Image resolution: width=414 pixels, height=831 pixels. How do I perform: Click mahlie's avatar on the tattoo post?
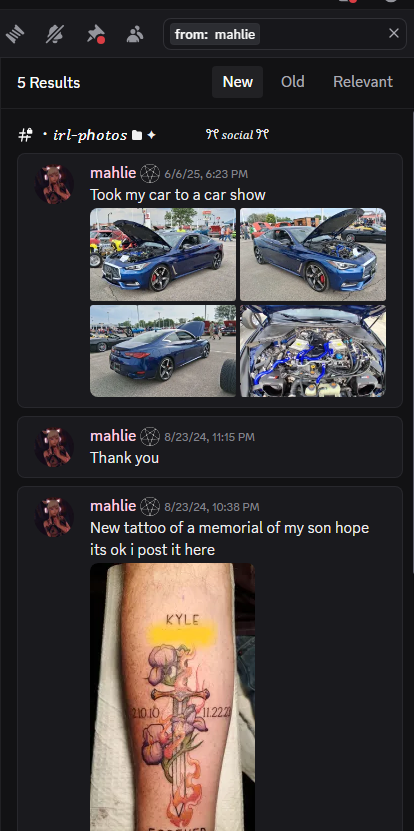(54, 517)
